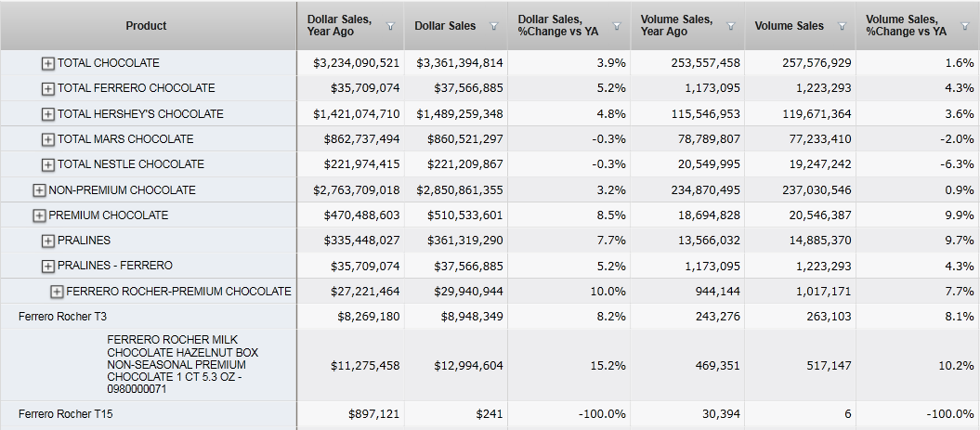Expand the PRALINES row
Viewport: 980px width, 430px height.
pos(48,241)
